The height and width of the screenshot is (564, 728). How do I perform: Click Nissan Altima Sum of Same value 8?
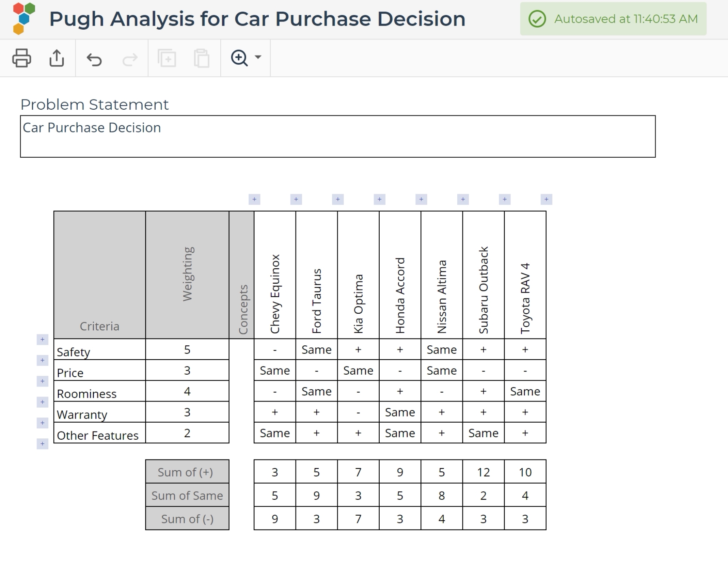tap(442, 495)
